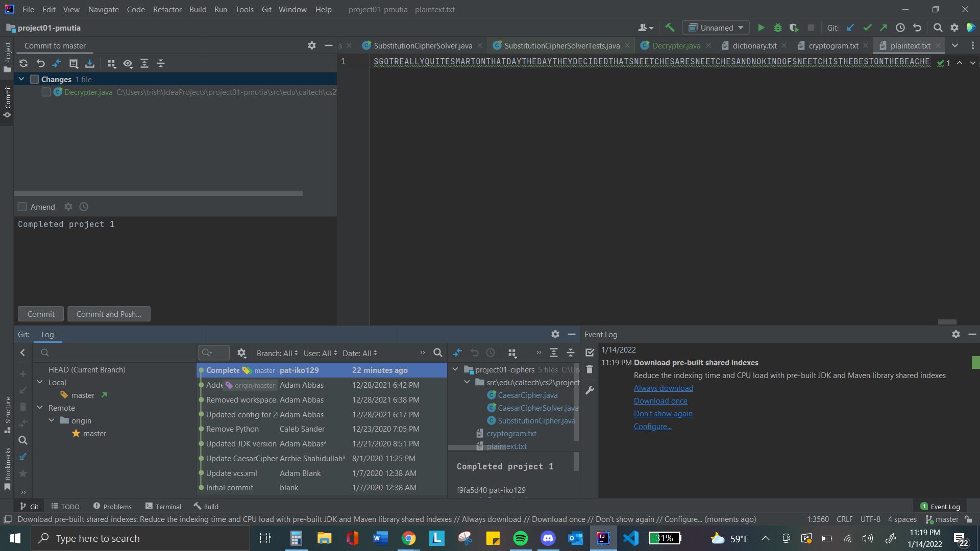This screenshot has width=980, height=551.
Task: Click the Debug bug icon in the top toolbar
Action: 778,28
